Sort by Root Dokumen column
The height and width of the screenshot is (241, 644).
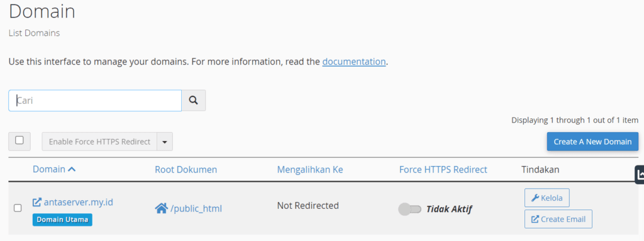(x=186, y=169)
